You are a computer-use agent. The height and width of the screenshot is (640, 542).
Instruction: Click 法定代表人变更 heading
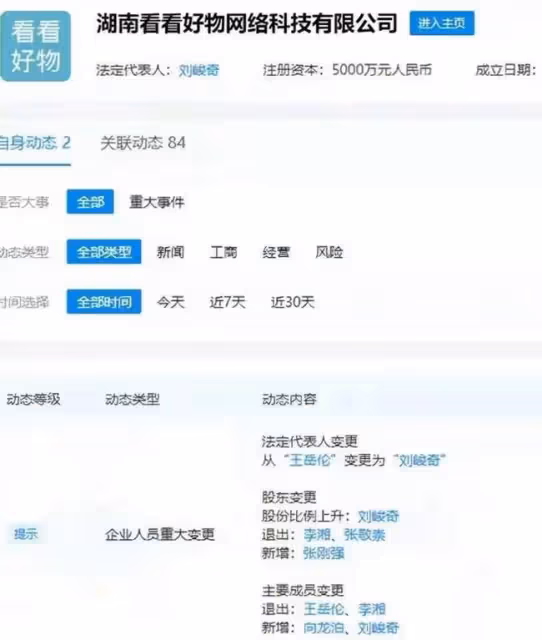tap(309, 442)
